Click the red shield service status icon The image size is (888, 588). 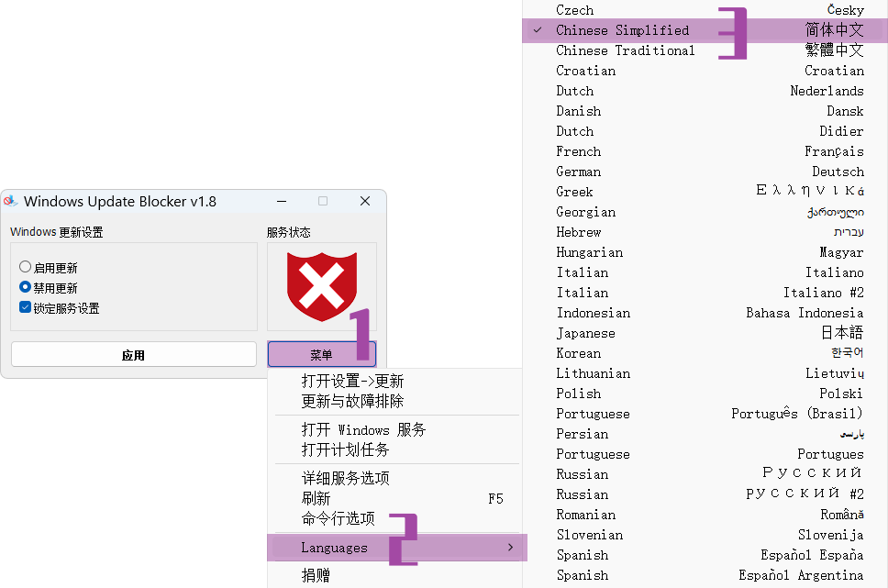322,286
